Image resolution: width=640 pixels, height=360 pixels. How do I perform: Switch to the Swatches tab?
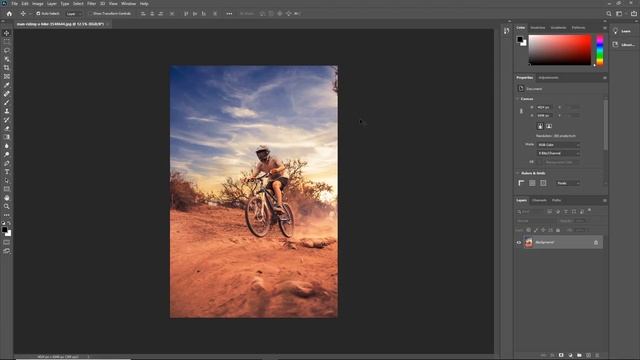[x=538, y=28]
